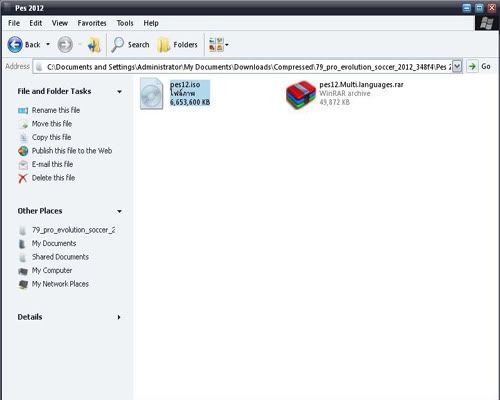Open the Edit menu
The image size is (500, 400).
click(36, 23)
